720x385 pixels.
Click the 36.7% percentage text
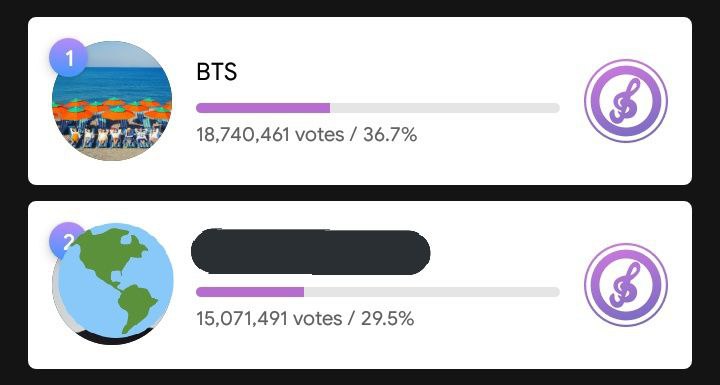coord(390,135)
